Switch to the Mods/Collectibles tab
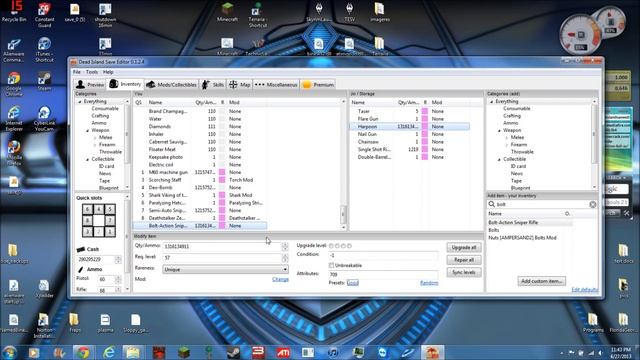 171,84
